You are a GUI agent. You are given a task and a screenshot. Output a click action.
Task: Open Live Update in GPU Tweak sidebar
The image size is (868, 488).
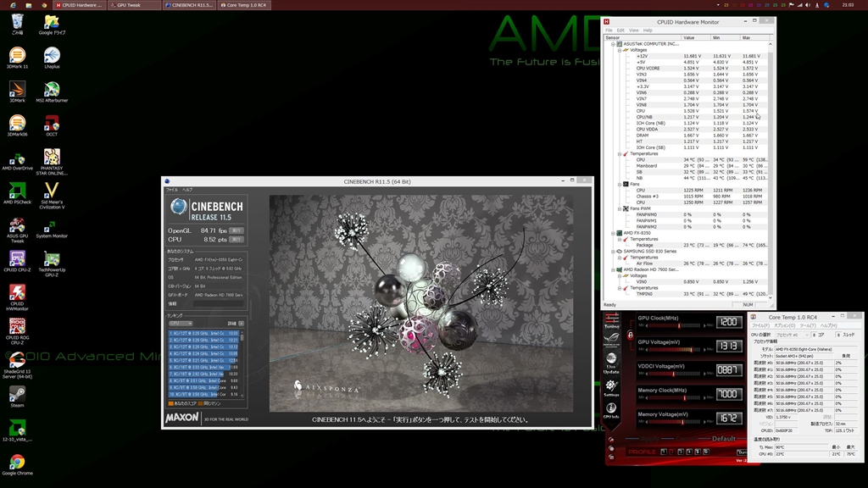click(612, 363)
